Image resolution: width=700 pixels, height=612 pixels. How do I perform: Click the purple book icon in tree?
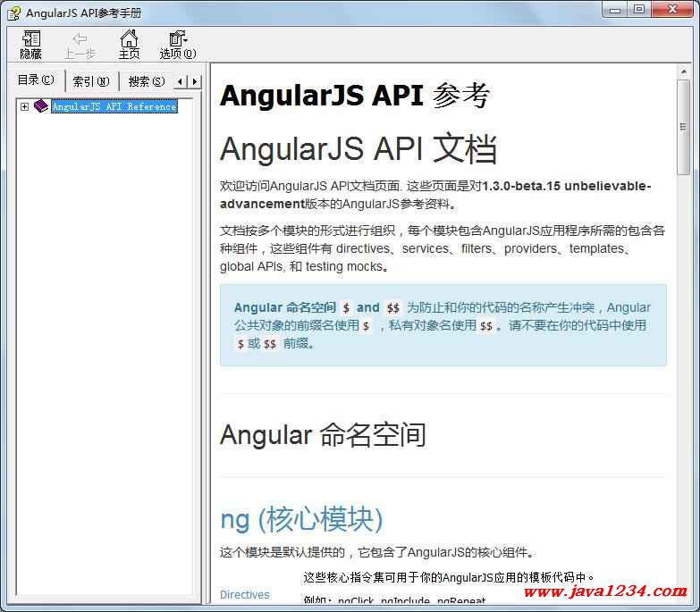click(41, 106)
